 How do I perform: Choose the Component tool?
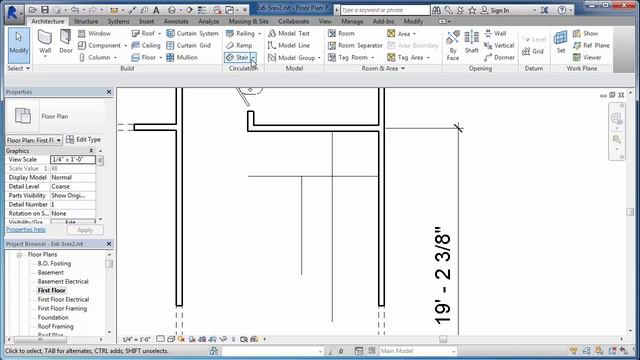tap(100, 45)
